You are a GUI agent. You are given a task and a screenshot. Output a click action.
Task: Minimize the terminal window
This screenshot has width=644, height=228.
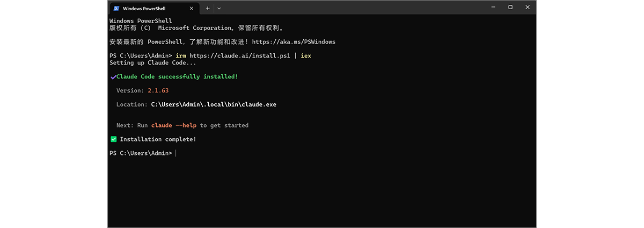click(x=494, y=8)
